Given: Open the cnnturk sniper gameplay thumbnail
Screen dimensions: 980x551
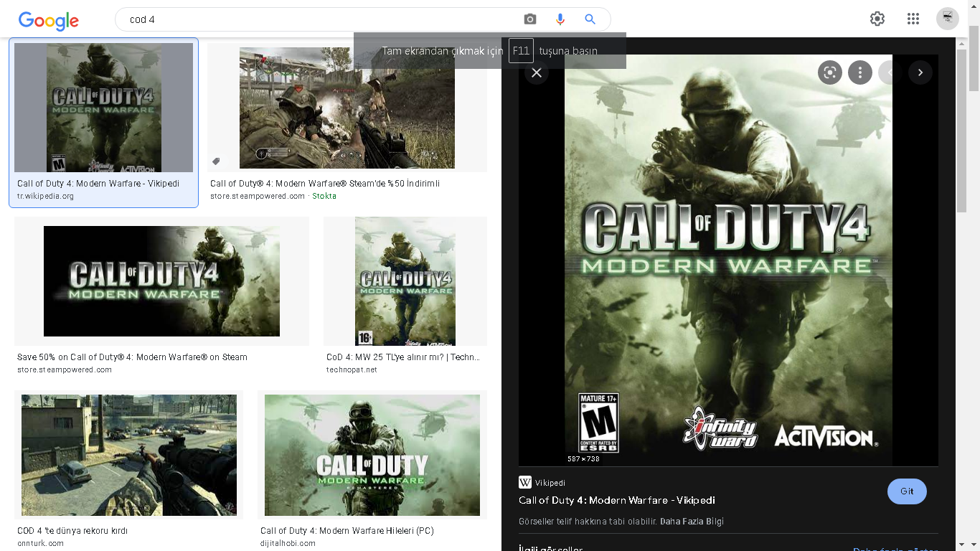Looking at the screenshot, I should point(129,455).
